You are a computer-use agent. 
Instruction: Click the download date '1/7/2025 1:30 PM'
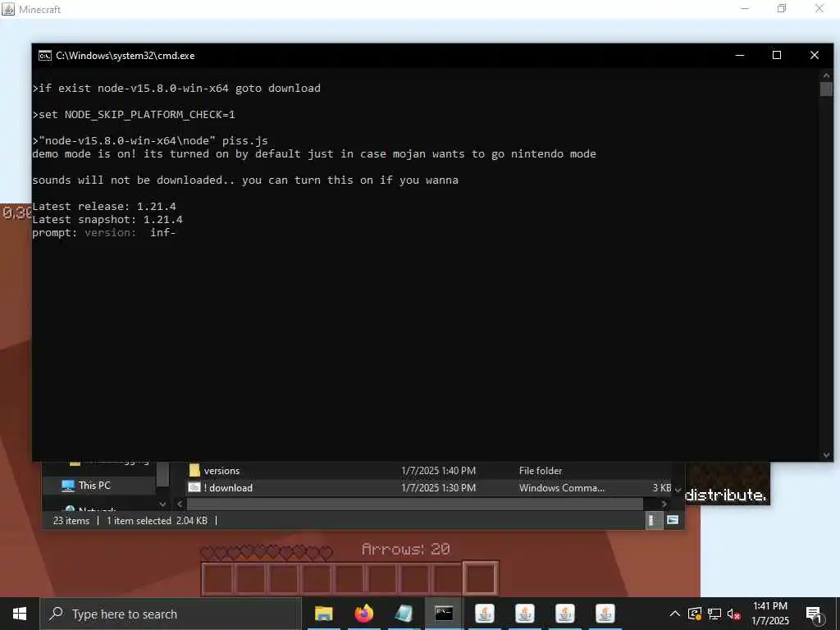438,488
